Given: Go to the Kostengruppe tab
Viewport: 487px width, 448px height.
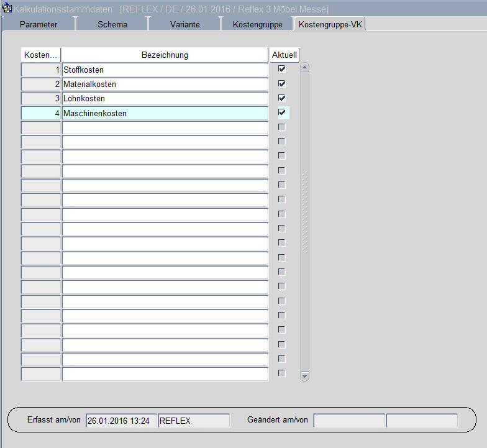Looking at the screenshot, I should pyautogui.click(x=257, y=24).
